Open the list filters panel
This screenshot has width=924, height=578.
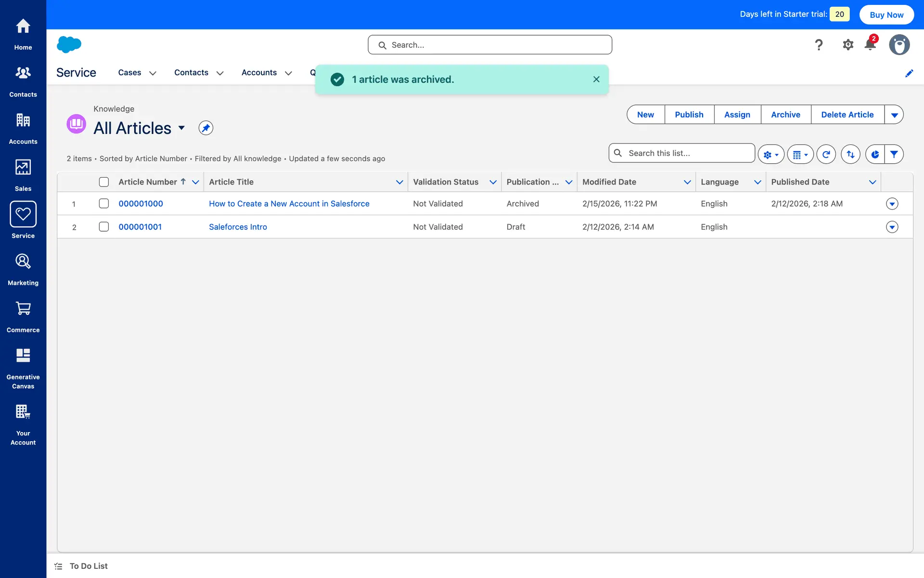click(894, 155)
